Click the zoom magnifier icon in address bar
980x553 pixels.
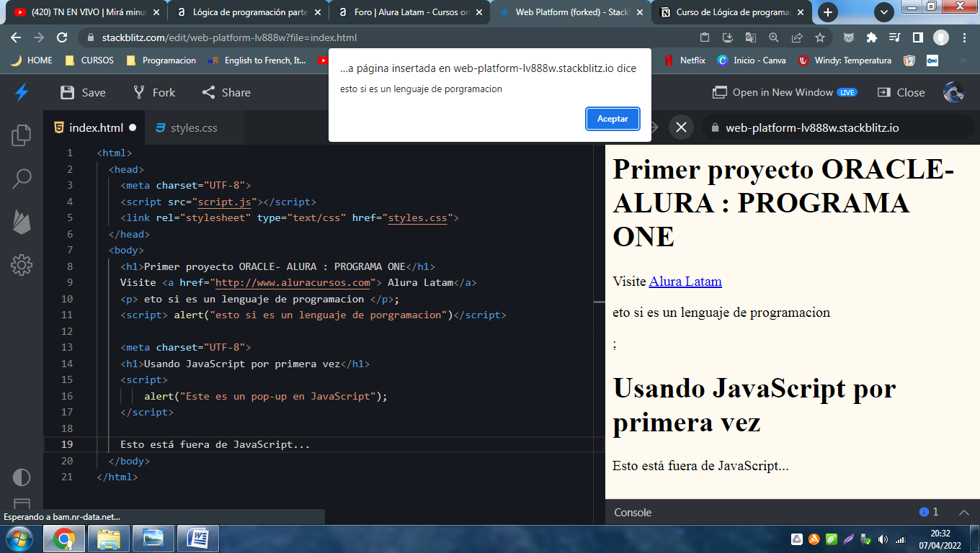click(774, 37)
